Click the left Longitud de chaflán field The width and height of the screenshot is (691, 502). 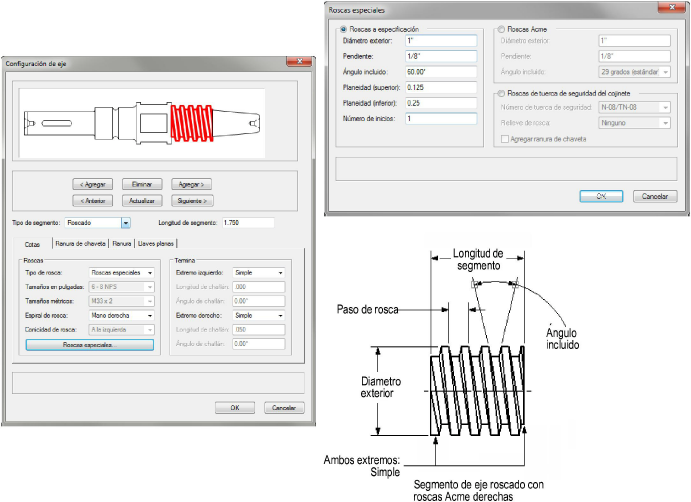coord(259,287)
